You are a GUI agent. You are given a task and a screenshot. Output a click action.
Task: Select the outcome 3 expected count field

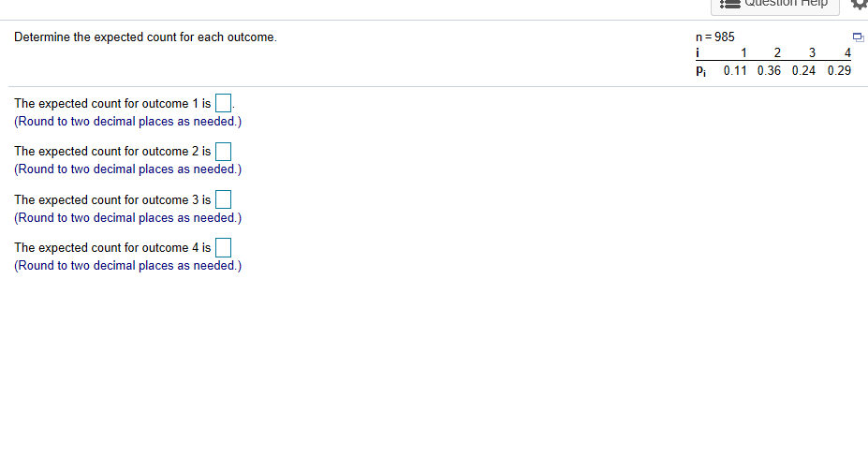click(223, 199)
